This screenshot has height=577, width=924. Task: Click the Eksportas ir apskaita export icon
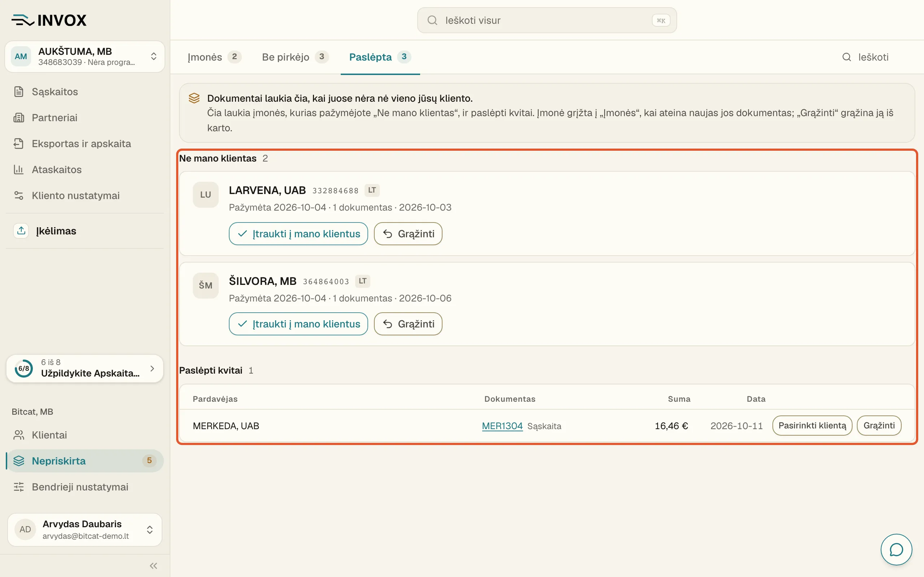click(x=19, y=144)
